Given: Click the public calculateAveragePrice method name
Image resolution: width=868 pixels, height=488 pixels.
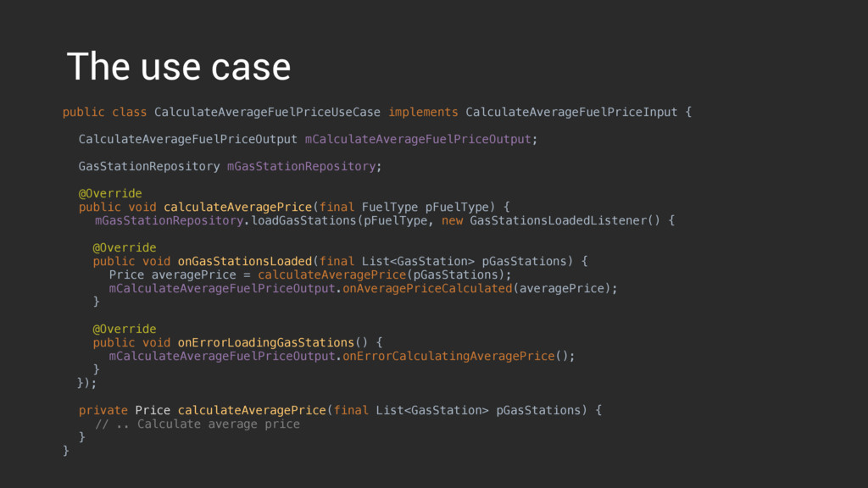Looking at the screenshot, I should [238, 207].
